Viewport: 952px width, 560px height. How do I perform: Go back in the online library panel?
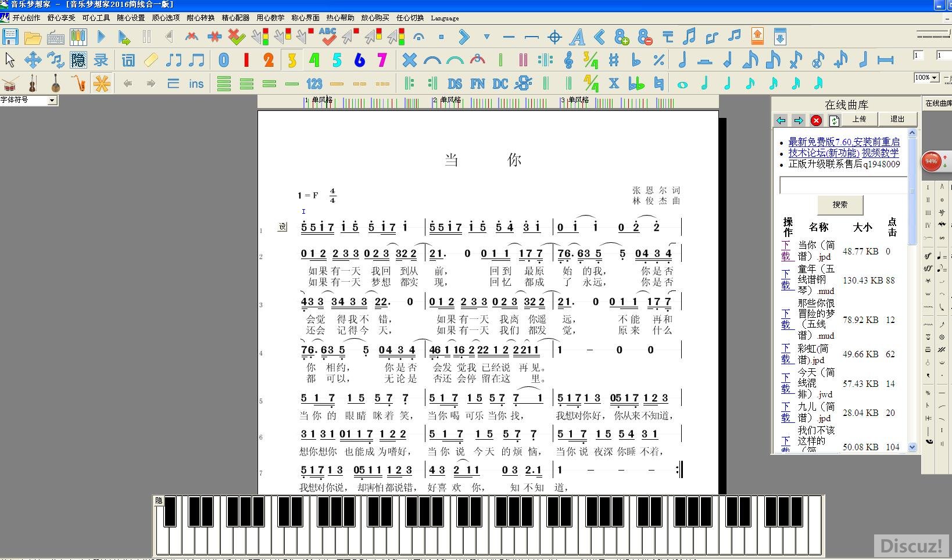click(x=781, y=120)
